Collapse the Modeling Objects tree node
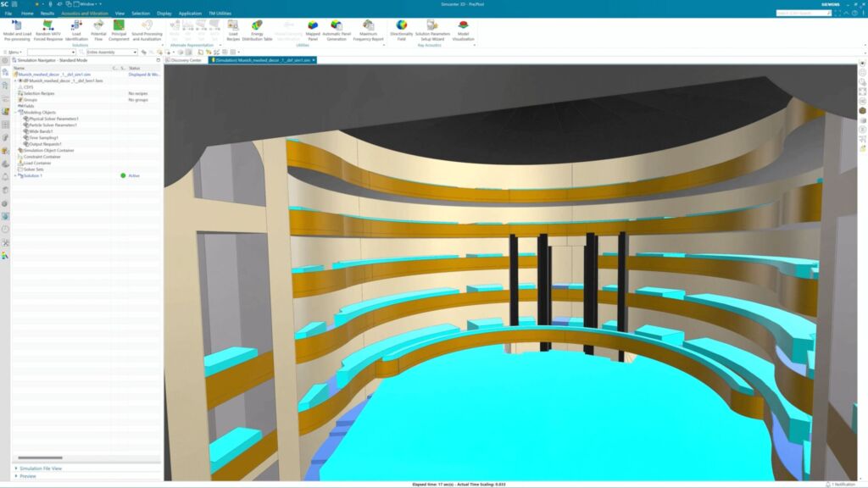 tap(16, 112)
